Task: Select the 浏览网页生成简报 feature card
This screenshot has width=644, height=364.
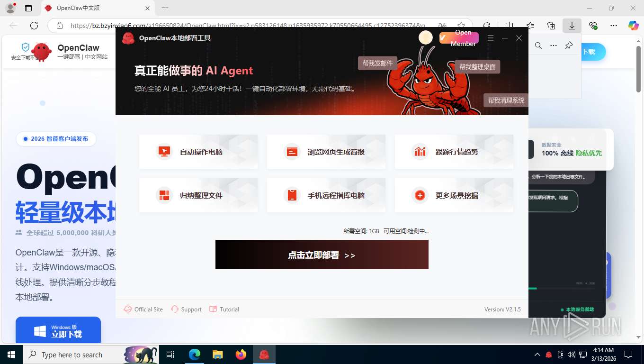Action: (x=326, y=152)
